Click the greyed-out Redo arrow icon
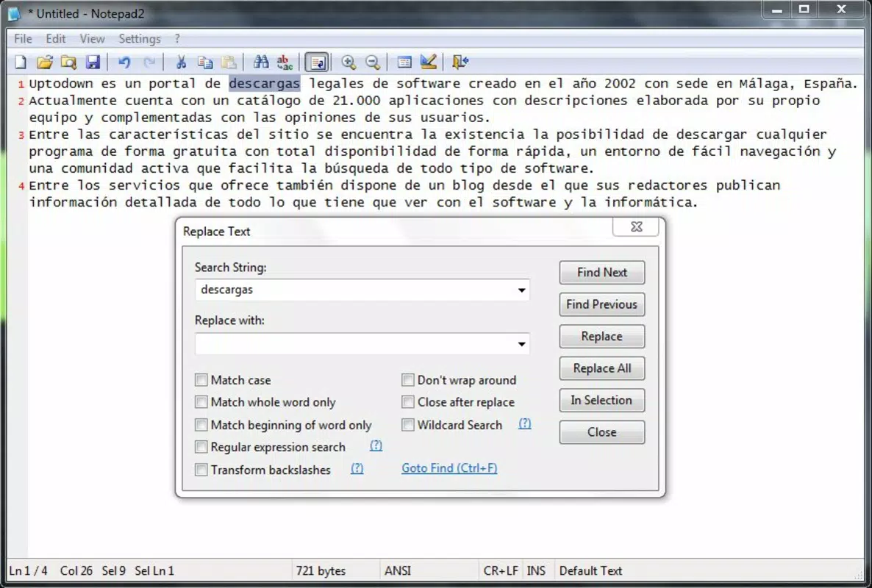The height and width of the screenshot is (588, 872). click(149, 62)
